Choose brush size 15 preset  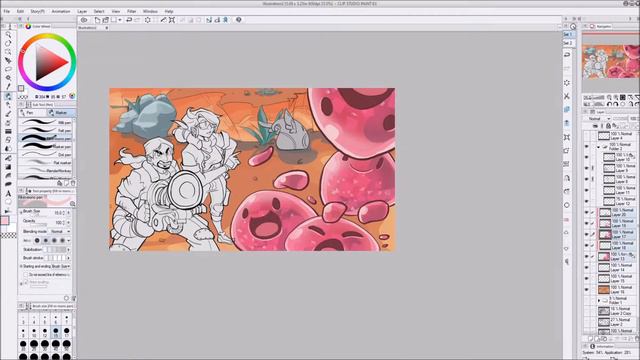click(x=56, y=332)
